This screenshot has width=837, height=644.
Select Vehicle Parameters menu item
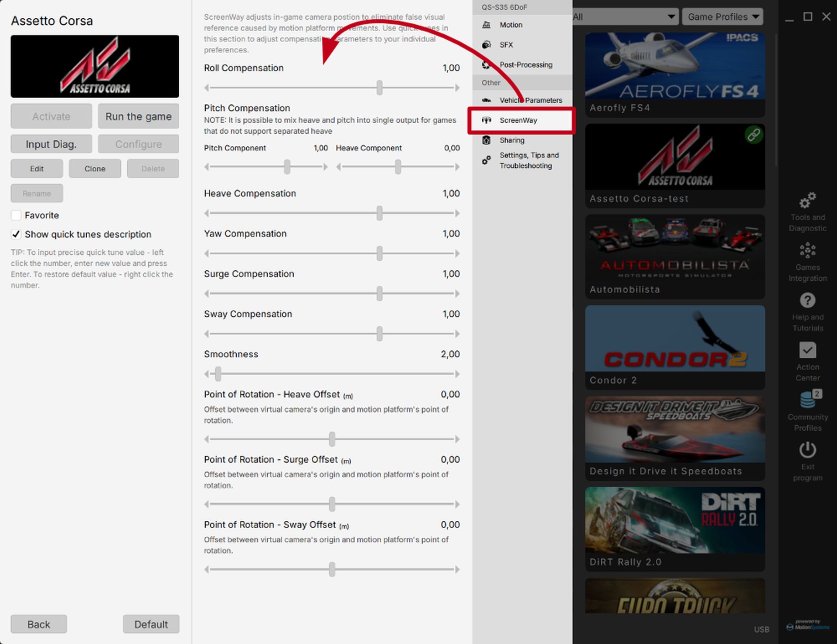click(522, 100)
